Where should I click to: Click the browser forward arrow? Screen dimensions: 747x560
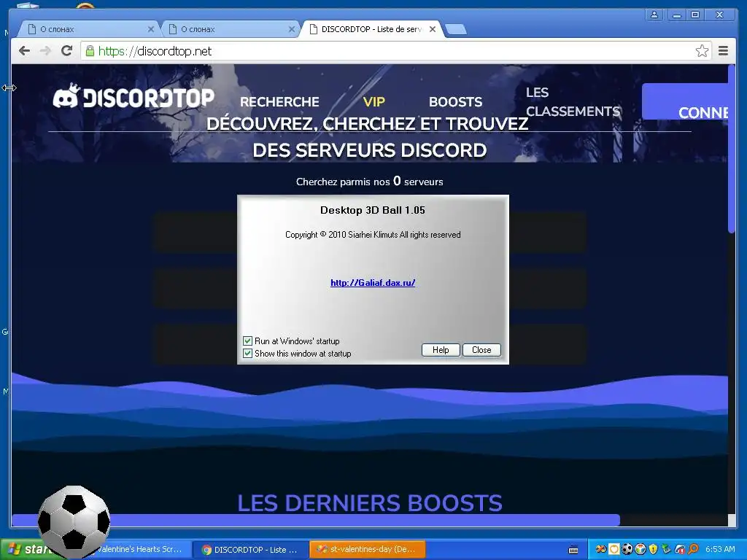point(45,51)
